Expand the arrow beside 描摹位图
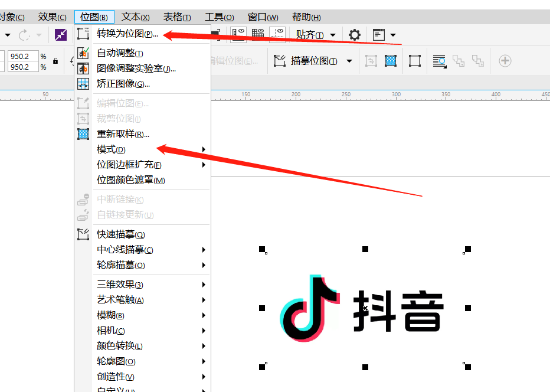Screen dimensions: 550x392 [x=349, y=61]
